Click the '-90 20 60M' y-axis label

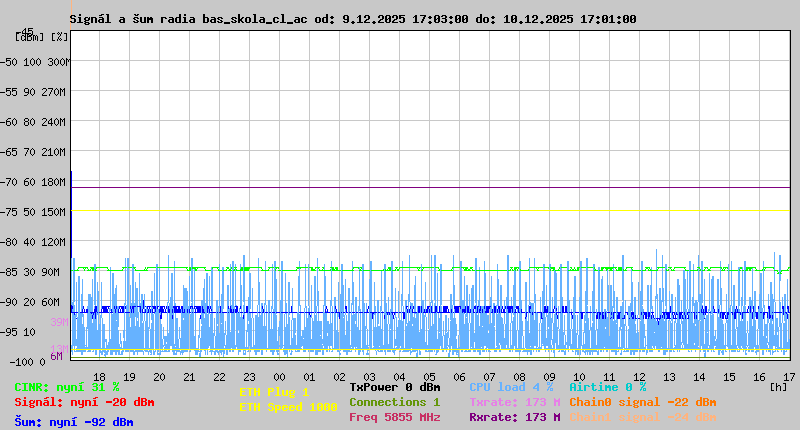coord(30,302)
